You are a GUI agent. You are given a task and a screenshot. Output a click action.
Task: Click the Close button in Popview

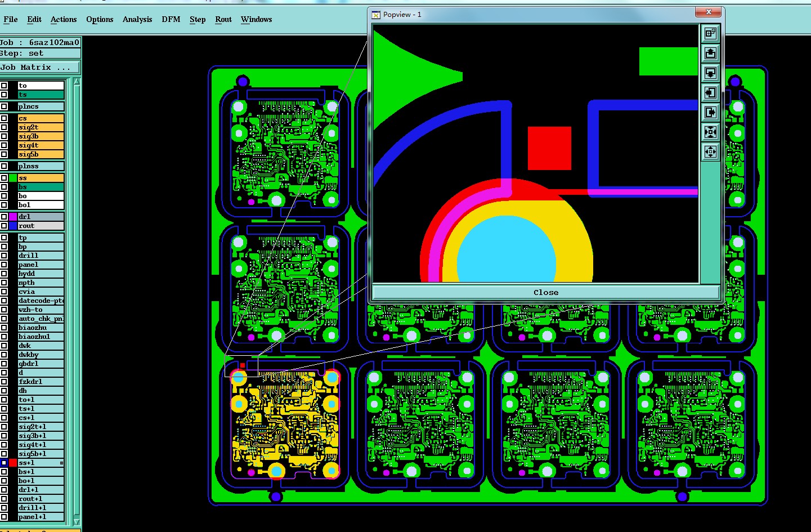click(546, 292)
